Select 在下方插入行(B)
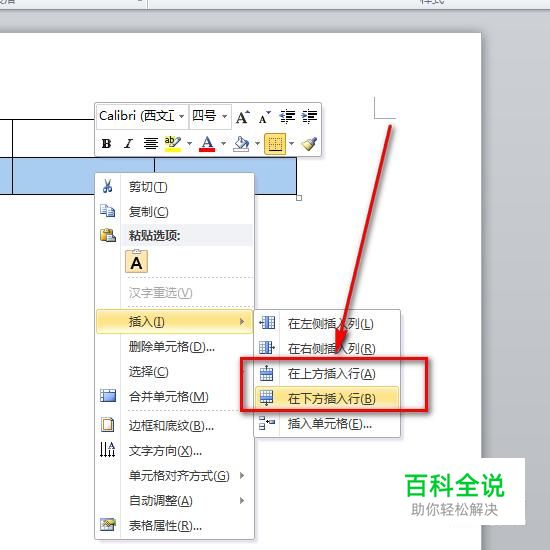 (x=327, y=398)
